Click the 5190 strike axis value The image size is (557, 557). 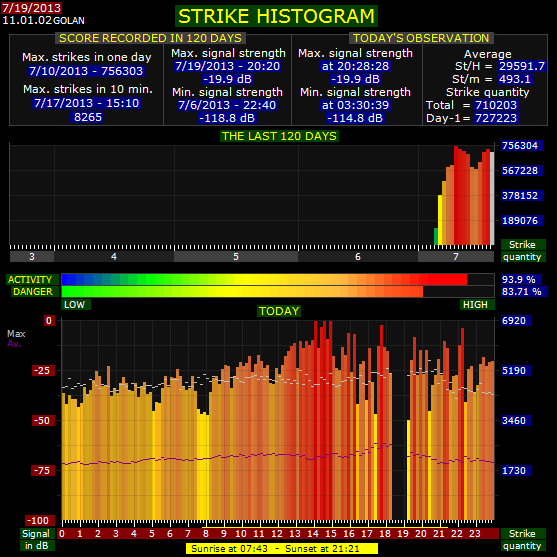coord(515,371)
